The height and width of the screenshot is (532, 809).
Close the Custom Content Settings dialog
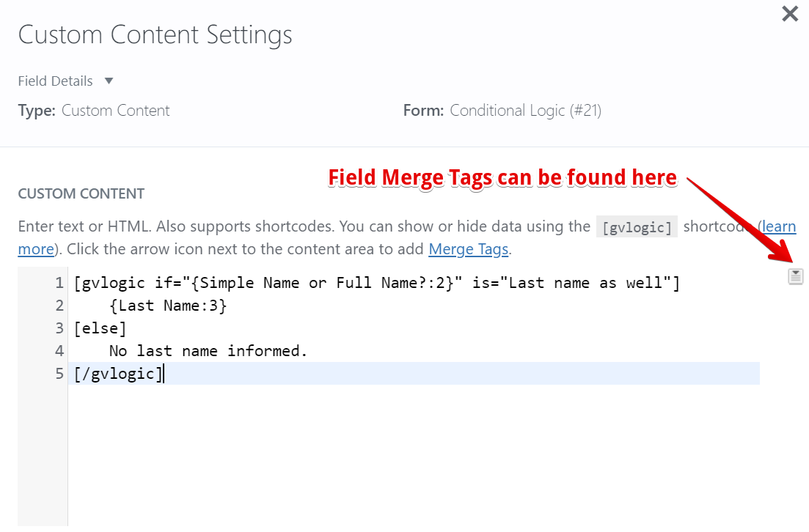click(x=790, y=13)
